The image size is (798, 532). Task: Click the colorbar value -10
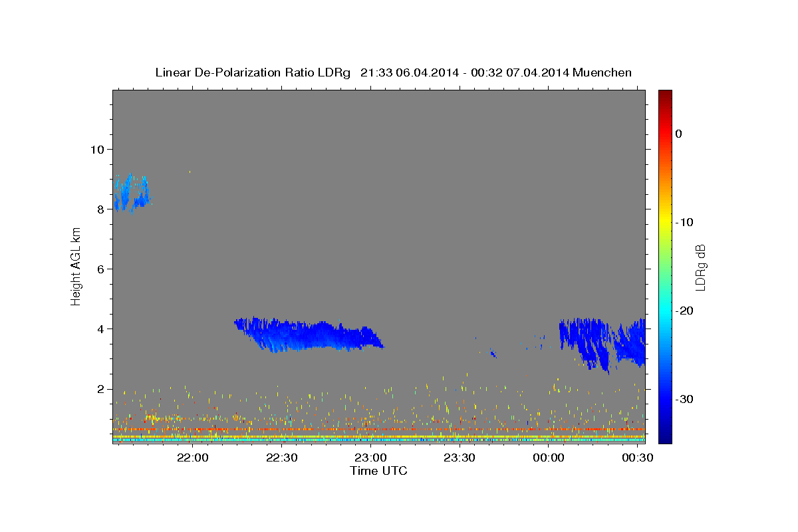coord(685,222)
